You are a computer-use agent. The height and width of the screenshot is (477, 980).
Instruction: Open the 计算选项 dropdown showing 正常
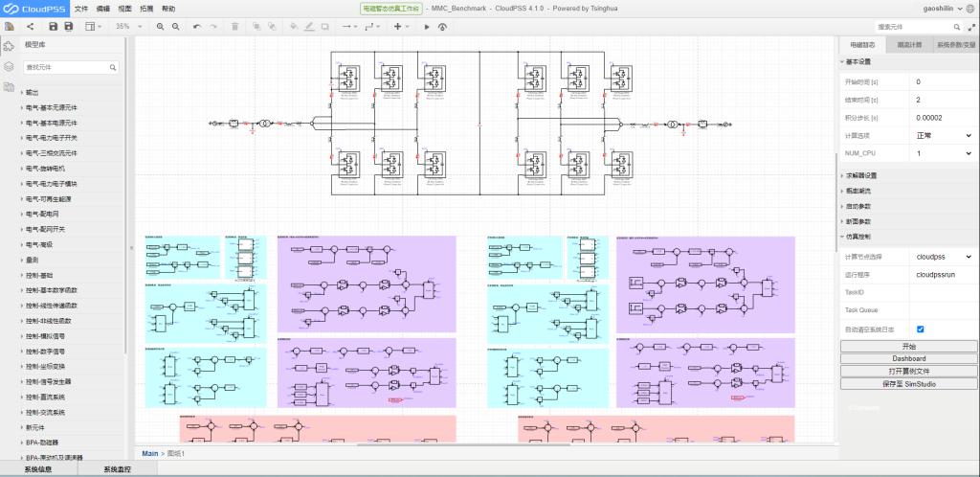943,135
